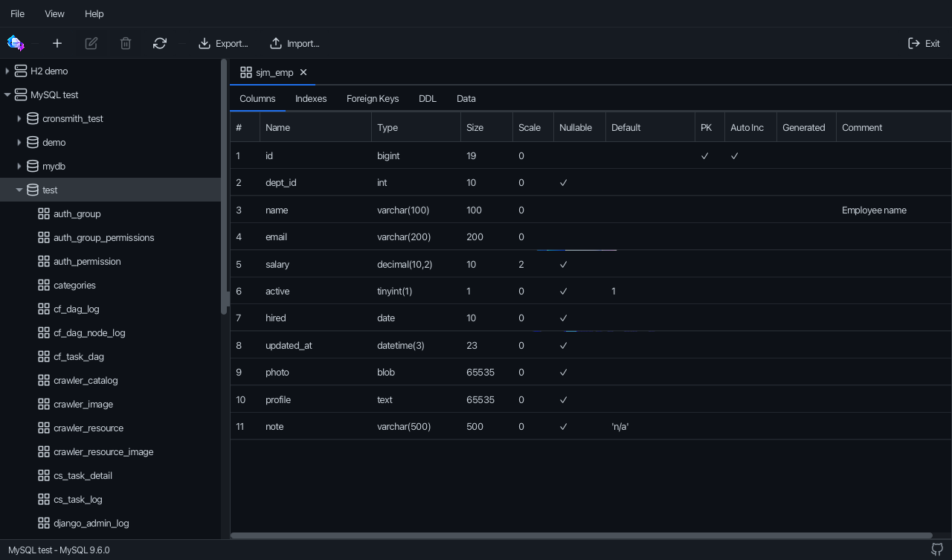Click the Import... button
The height and width of the screenshot is (560, 952).
click(295, 43)
